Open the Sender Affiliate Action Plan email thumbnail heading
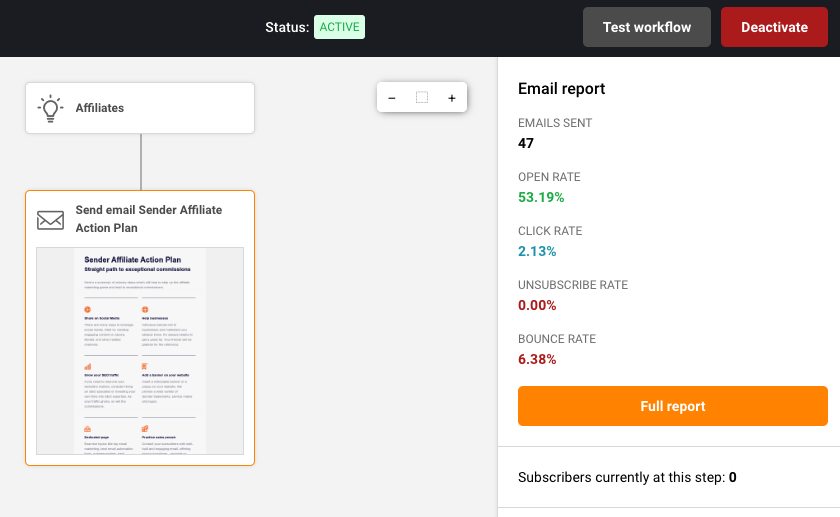 (x=133, y=259)
